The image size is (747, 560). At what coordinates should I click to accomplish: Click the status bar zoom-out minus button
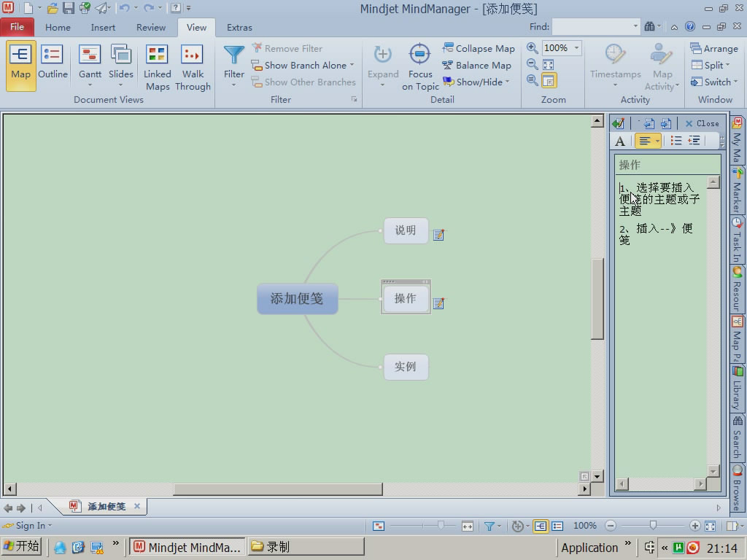tap(611, 526)
